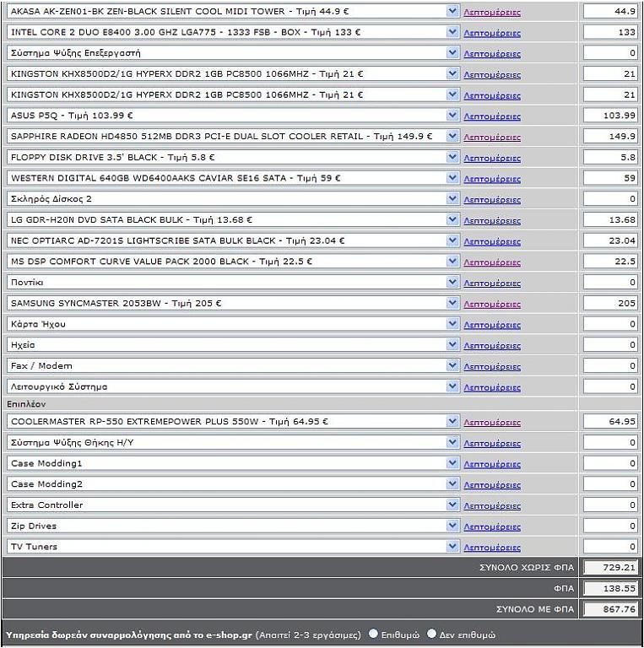This screenshot has width=644, height=648.
Task: Open Λεπτομέρειες link for NEC Optiarc AD-7201S
Action: [x=492, y=242]
